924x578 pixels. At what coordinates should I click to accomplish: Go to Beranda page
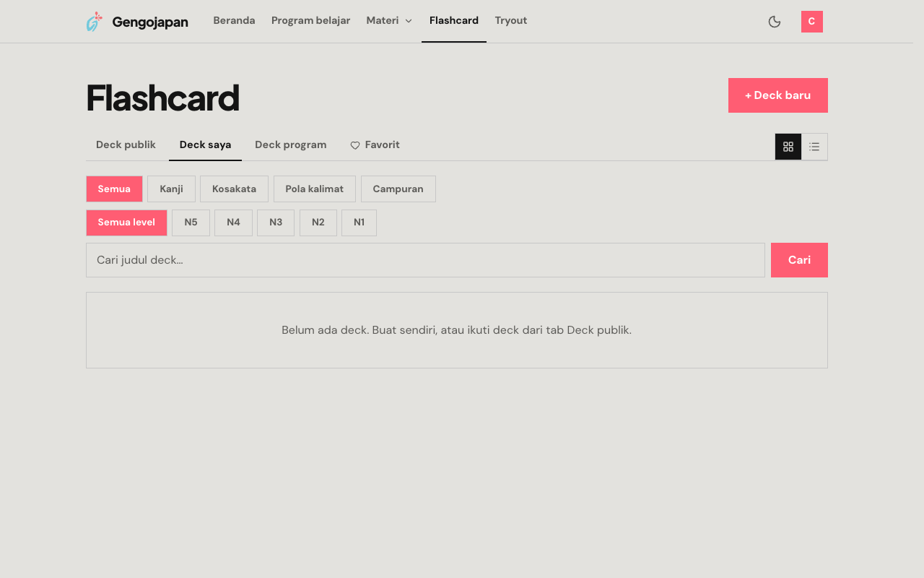point(234,21)
